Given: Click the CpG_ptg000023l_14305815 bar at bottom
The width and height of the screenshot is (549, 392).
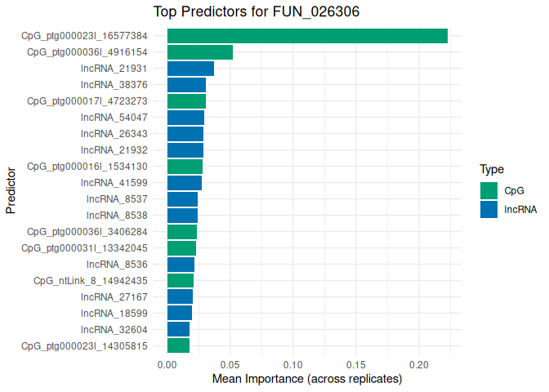Looking at the screenshot, I should coord(178,345).
